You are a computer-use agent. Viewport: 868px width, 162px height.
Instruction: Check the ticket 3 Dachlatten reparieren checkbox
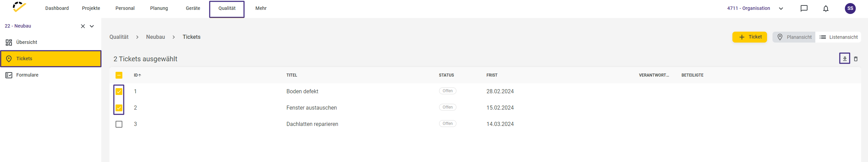119,124
